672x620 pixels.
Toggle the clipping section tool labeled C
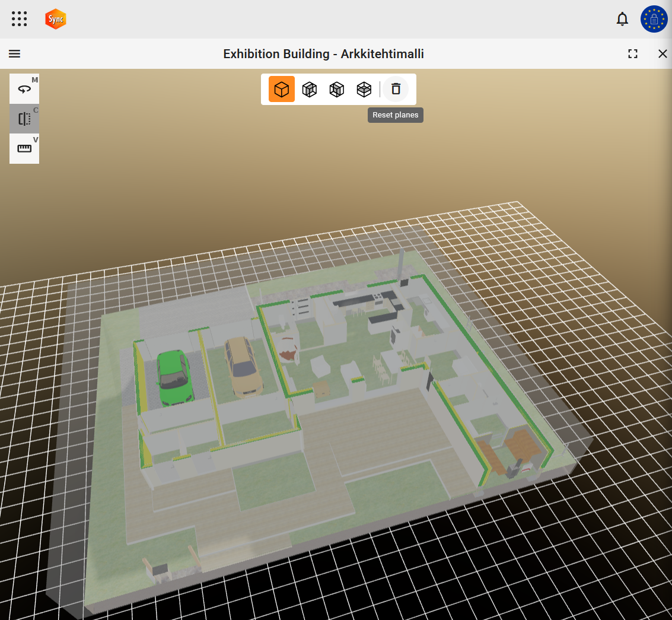coord(24,119)
